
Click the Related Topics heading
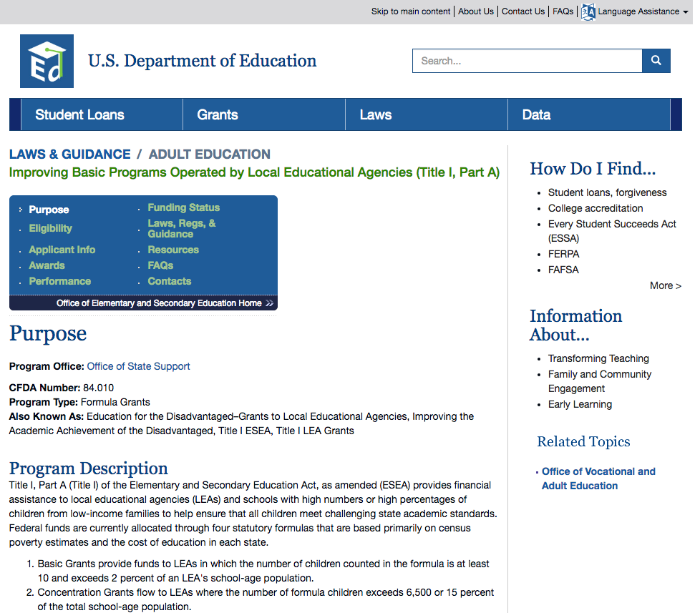click(583, 441)
